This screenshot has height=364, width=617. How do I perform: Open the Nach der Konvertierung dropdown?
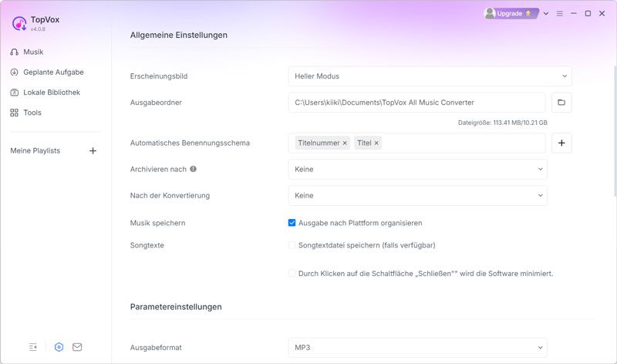(417, 196)
